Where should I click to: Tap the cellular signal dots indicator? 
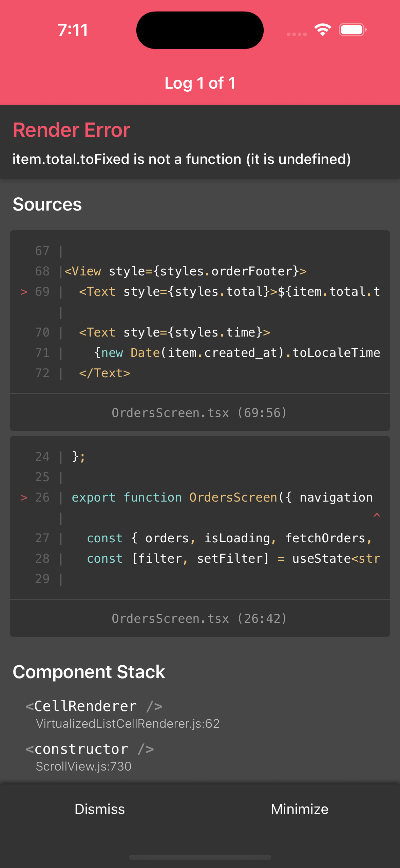[x=297, y=34]
